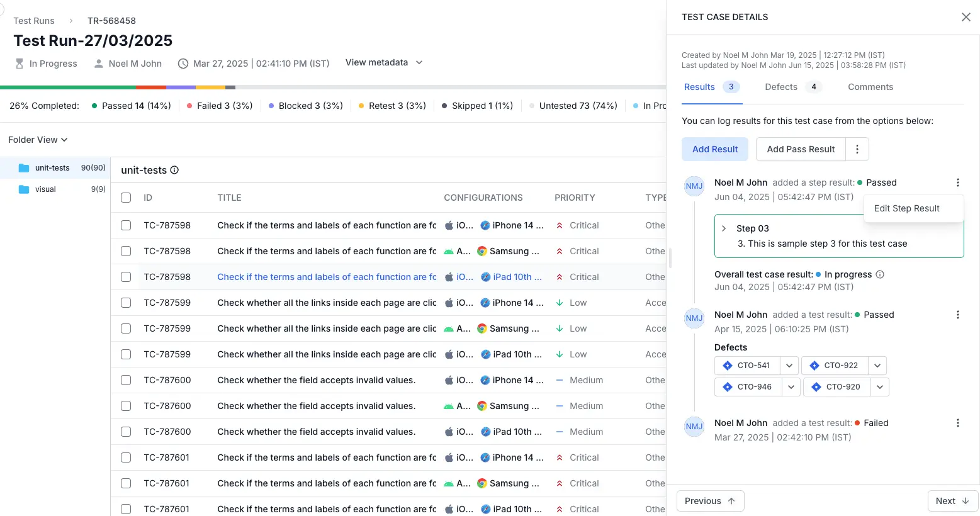Close the Test Case Details panel

click(x=966, y=17)
